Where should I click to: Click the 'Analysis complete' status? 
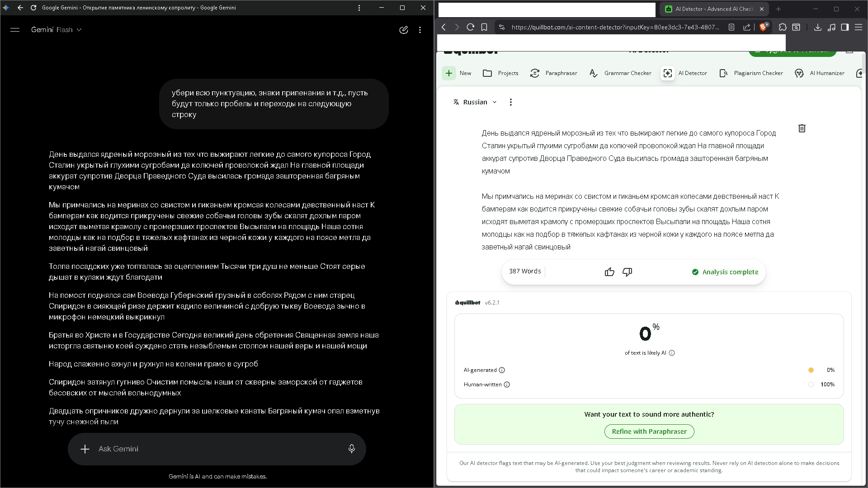(725, 272)
